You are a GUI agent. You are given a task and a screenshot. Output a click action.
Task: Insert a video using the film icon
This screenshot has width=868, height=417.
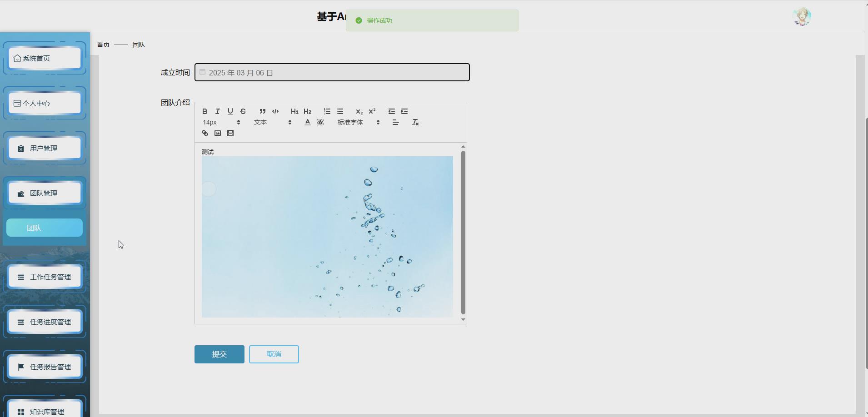click(230, 133)
